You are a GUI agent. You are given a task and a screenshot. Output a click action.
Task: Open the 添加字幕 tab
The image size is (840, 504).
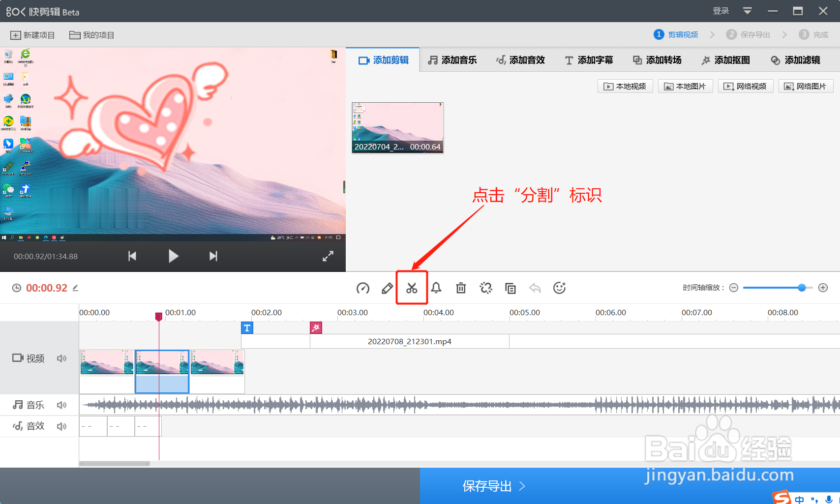click(x=588, y=59)
